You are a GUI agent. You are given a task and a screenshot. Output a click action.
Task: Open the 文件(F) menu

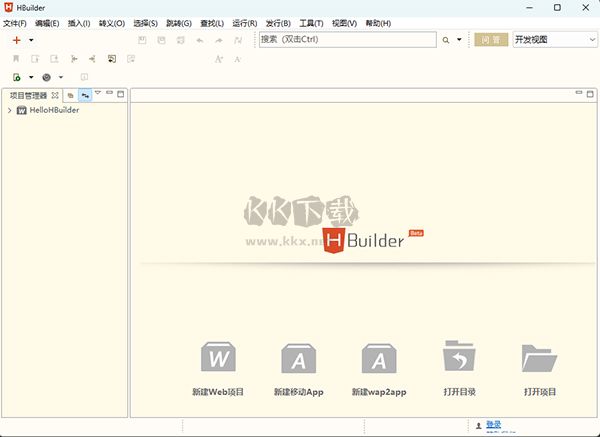[14, 23]
